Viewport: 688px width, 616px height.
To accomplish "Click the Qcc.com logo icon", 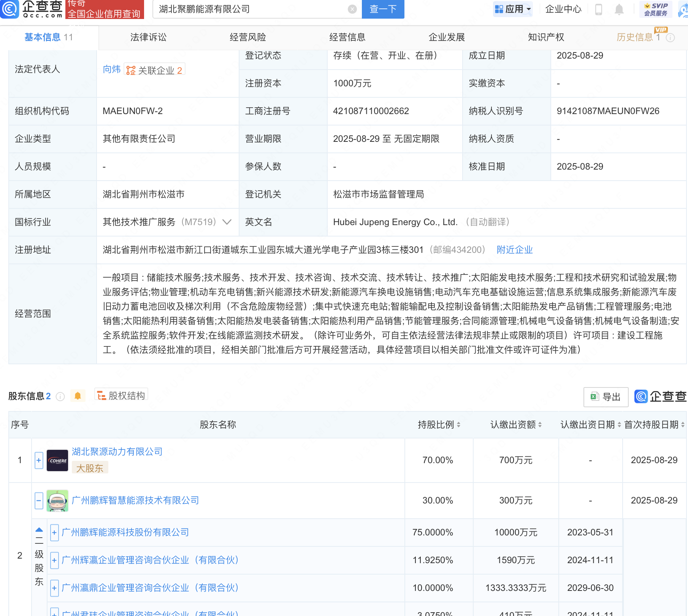I will (x=9, y=9).
